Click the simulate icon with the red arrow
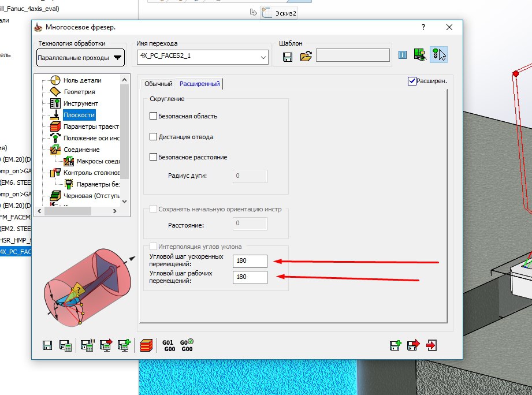The width and height of the screenshot is (532, 395). pos(106,345)
